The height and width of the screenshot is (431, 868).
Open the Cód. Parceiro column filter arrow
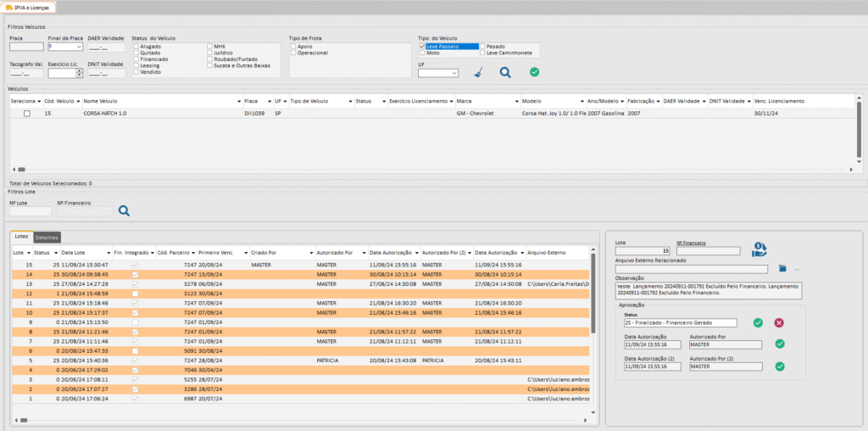pyautogui.click(x=192, y=253)
